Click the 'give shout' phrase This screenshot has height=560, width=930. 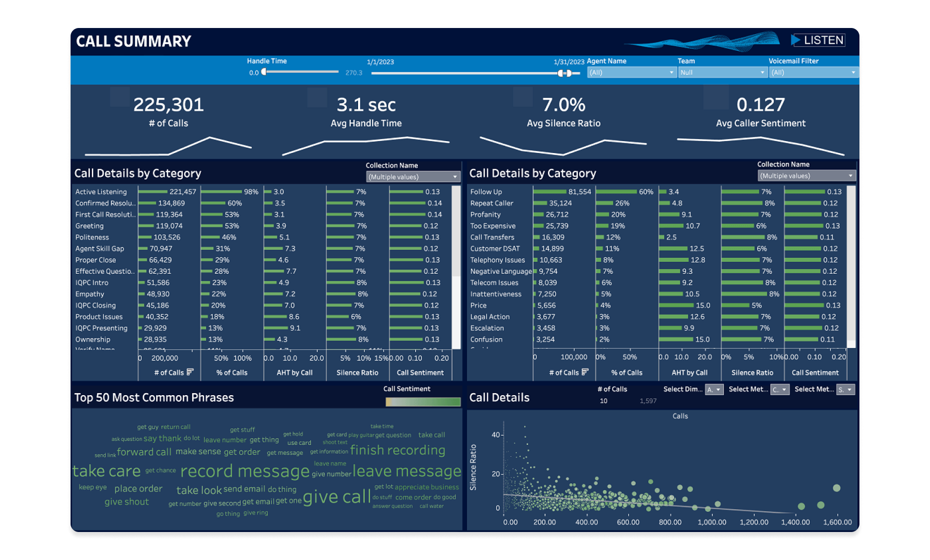point(127,502)
